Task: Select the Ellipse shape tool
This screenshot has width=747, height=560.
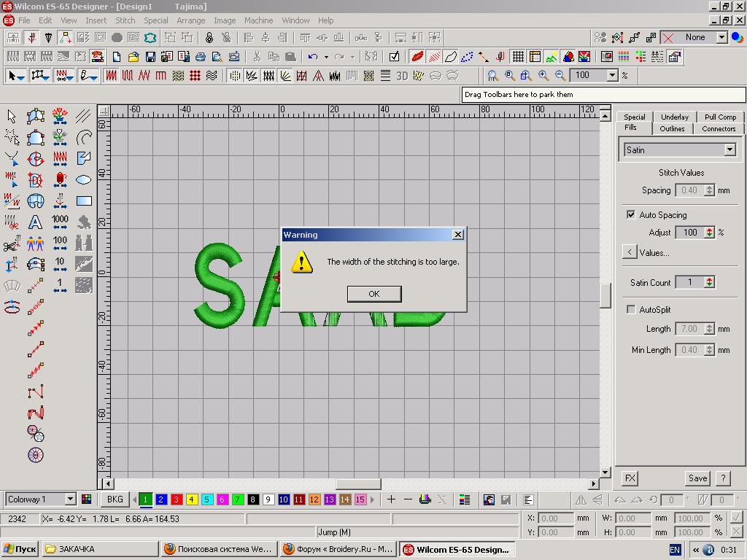Action: [x=84, y=179]
